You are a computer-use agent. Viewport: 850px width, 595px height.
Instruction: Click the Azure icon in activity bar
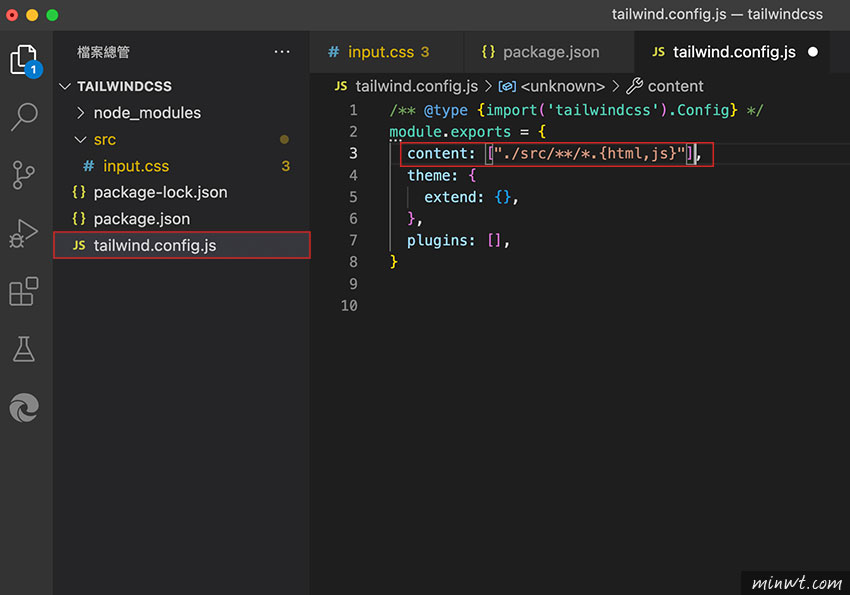point(24,407)
